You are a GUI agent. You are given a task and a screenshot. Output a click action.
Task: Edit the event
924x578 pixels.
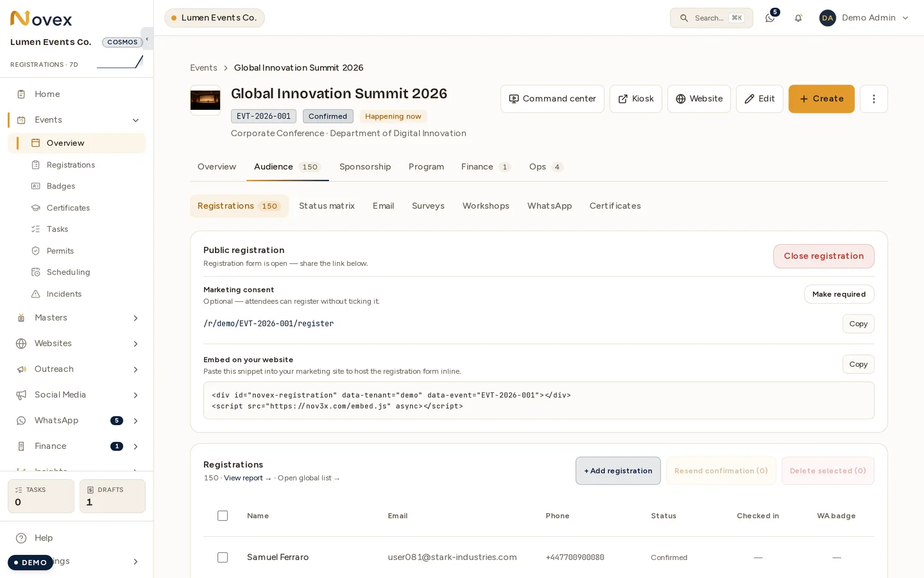[x=760, y=99]
